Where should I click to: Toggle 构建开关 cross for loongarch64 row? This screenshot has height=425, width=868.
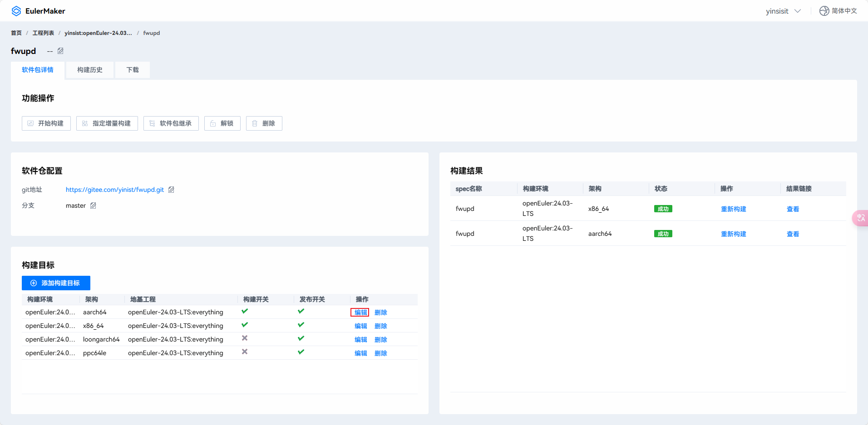pyautogui.click(x=245, y=338)
